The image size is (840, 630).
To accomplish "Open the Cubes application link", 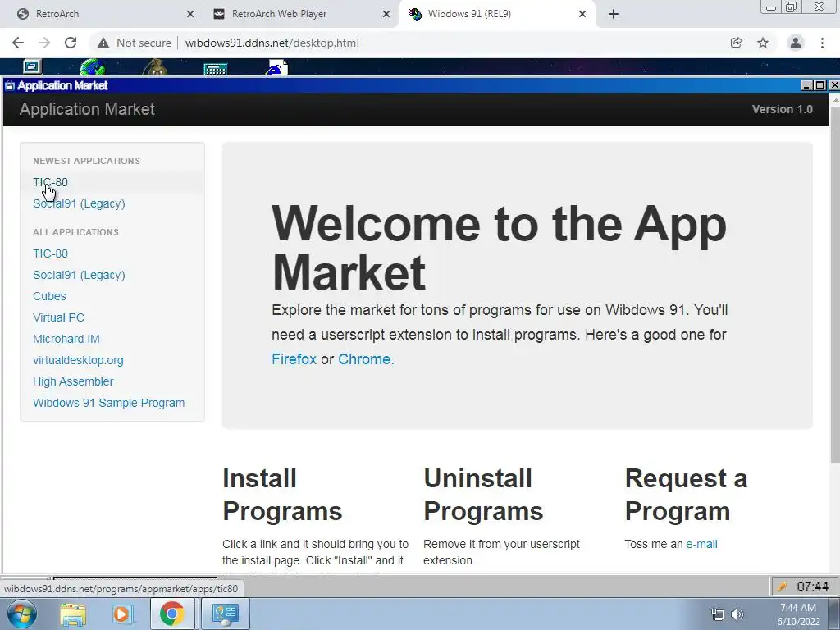I will [49, 296].
